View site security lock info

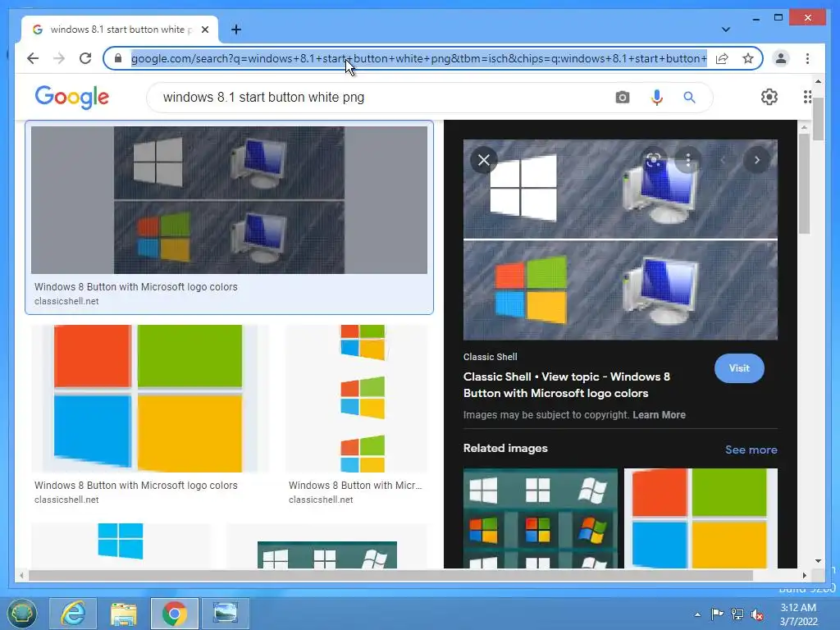(x=118, y=58)
